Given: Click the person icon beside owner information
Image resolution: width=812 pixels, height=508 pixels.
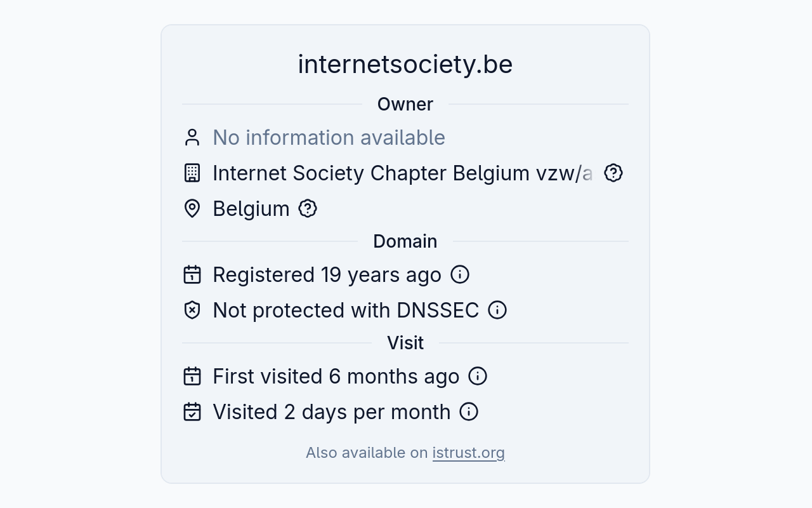Looking at the screenshot, I should (x=192, y=138).
